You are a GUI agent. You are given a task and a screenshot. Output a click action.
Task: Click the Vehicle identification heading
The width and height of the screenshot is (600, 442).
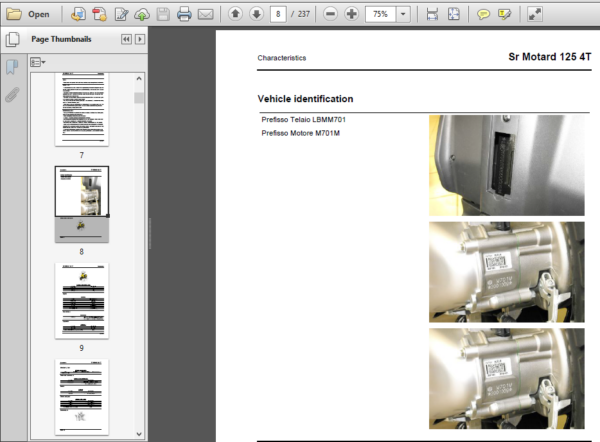point(305,99)
